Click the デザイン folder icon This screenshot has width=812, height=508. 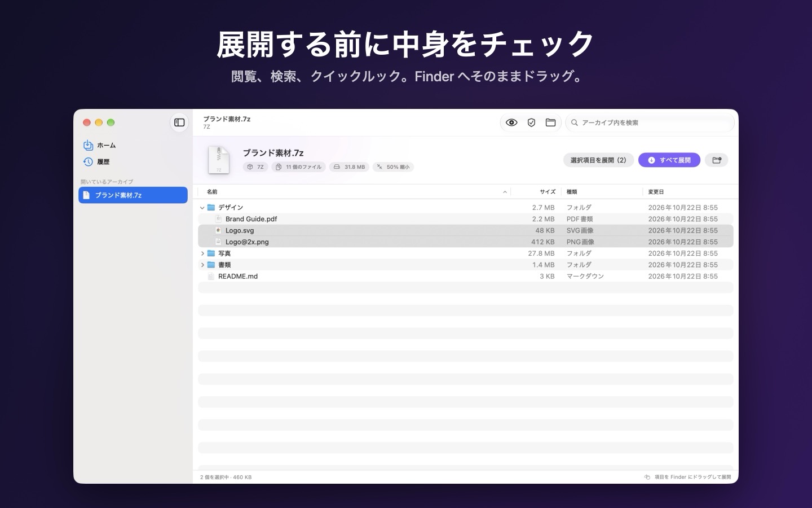[211, 208]
